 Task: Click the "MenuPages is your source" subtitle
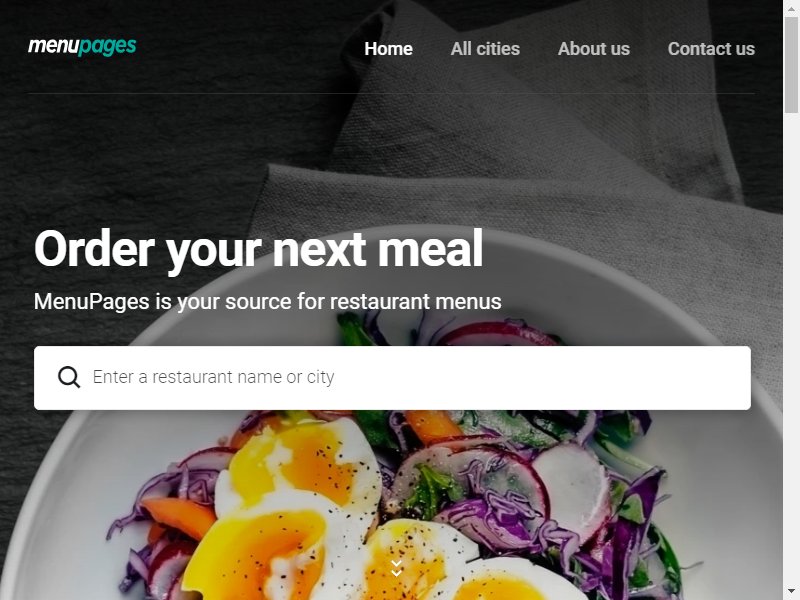(x=268, y=302)
